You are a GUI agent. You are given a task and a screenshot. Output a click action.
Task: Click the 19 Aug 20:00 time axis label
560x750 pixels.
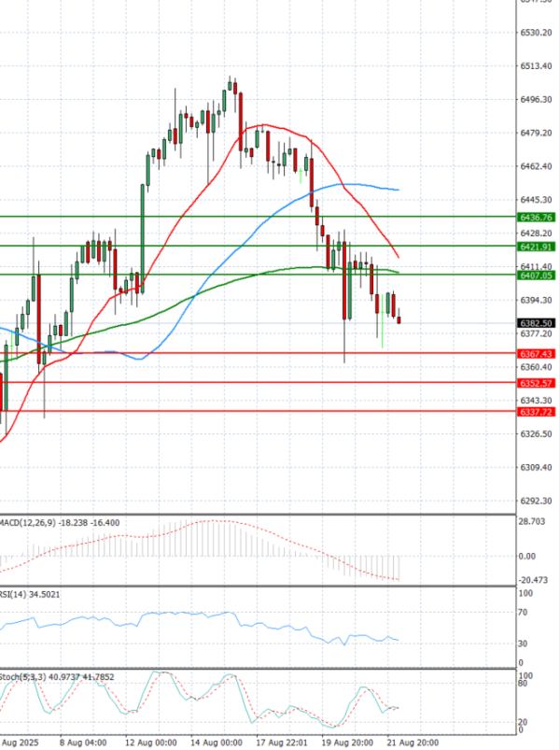tap(347, 743)
